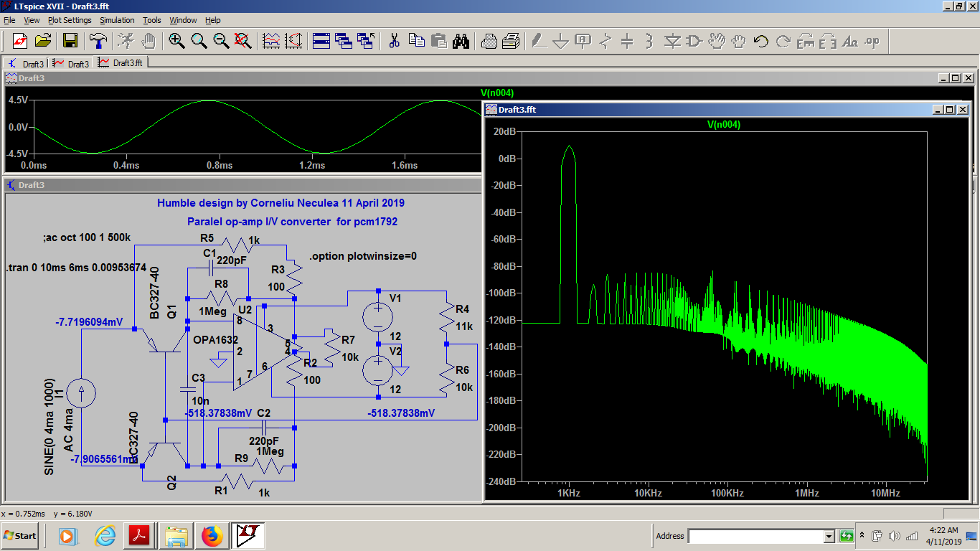Click the Autorange axes icon
The width and height of the screenshot is (980, 551).
(293, 41)
